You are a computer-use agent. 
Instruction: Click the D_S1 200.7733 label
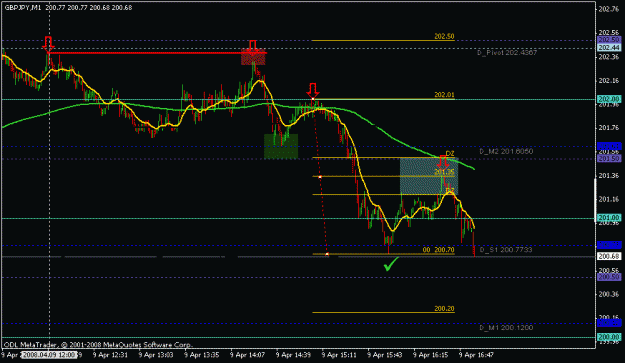tap(506, 250)
